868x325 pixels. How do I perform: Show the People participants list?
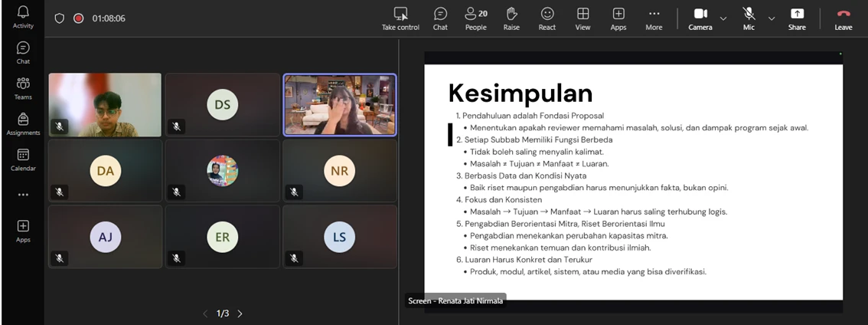coord(475,18)
